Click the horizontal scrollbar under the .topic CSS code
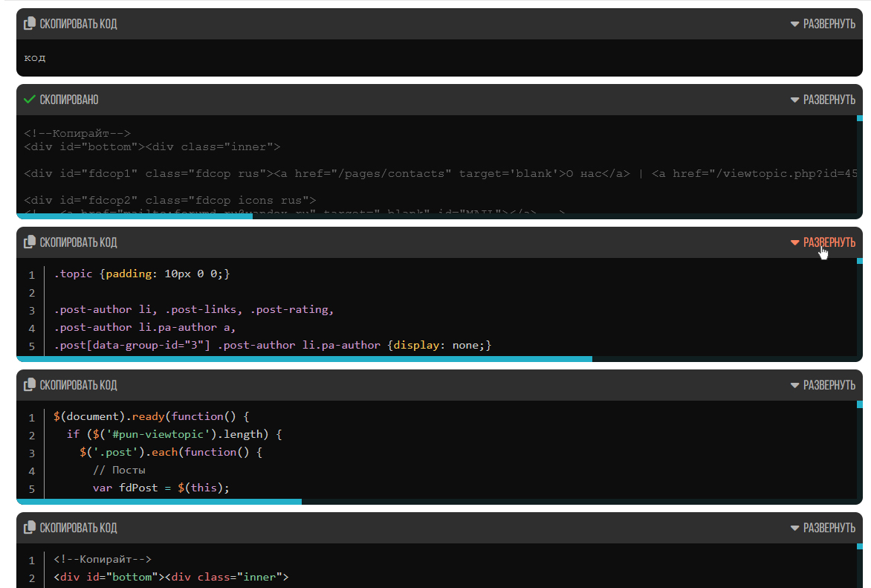871x588 pixels. coord(304,359)
